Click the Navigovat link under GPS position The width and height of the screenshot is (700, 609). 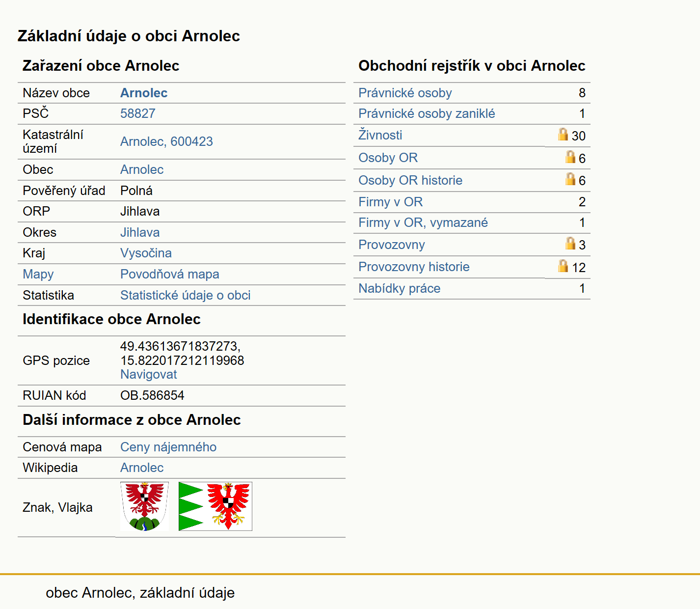coord(149,374)
